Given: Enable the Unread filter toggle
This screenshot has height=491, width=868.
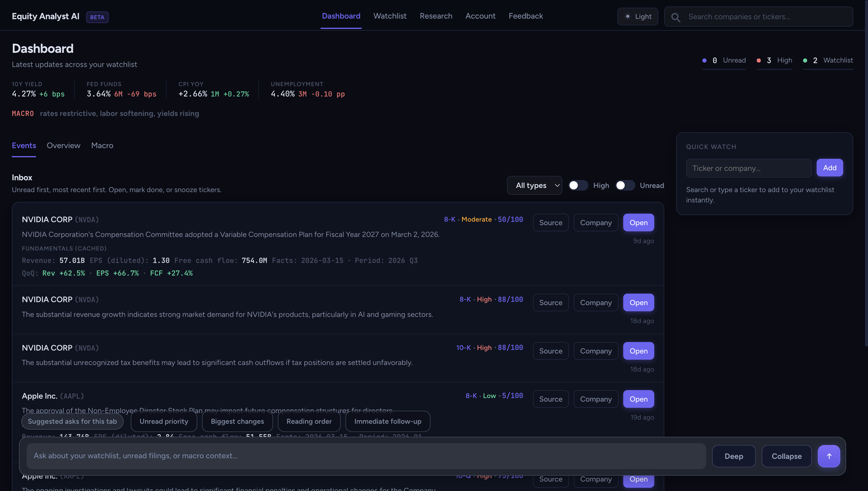Looking at the screenshot, I should pos(625,185).
